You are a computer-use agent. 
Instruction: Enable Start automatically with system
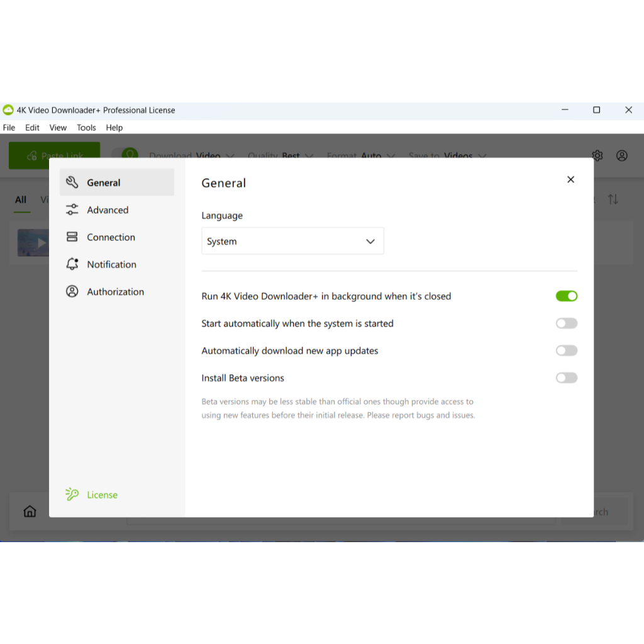[x=567, y=323]
